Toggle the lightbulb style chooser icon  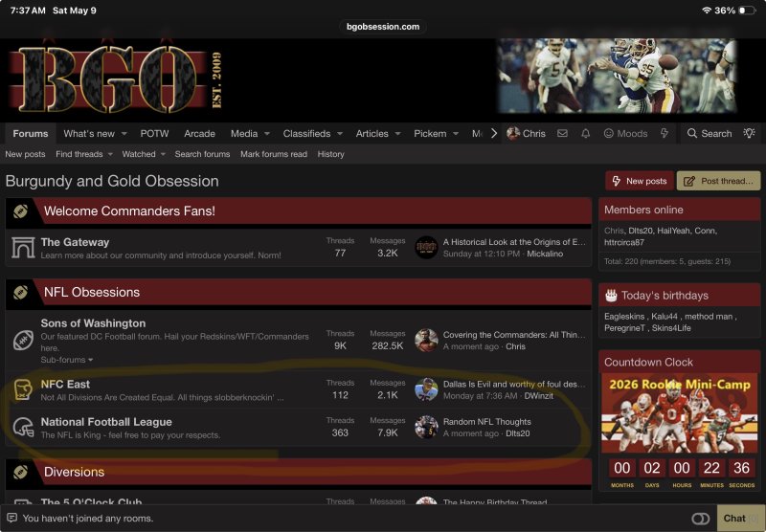[x=749, y=133]
